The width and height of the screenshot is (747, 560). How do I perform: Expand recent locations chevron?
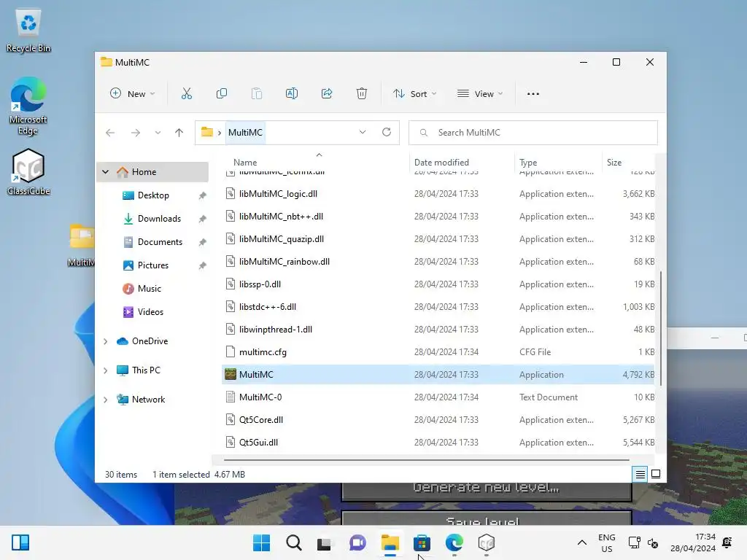(x=158, y=133)
